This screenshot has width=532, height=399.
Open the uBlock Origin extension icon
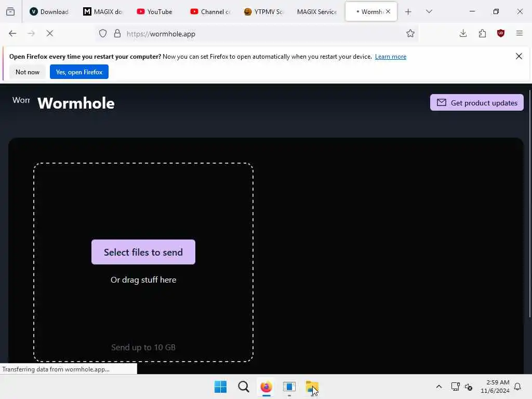501,33
